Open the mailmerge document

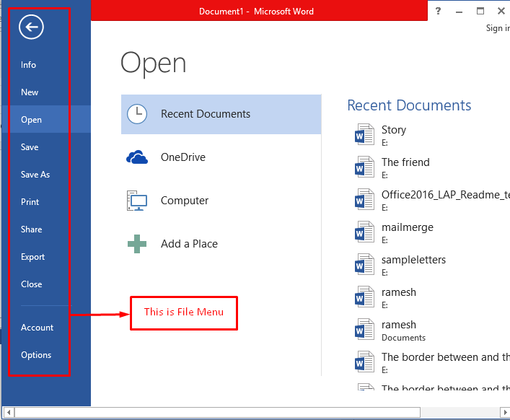click(x=408, y=227)
